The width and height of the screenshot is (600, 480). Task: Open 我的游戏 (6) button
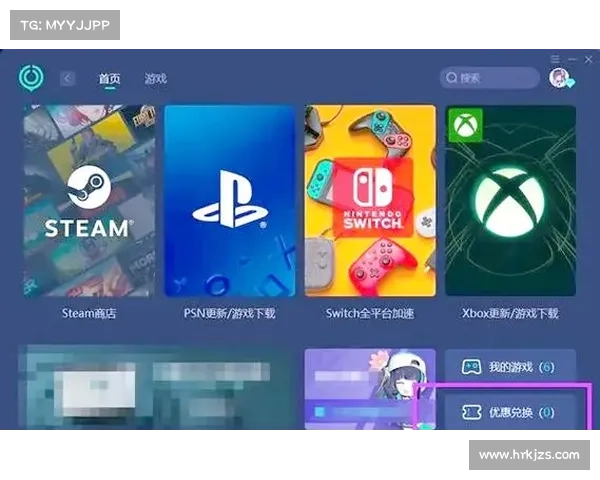click(x=510, y=367)
